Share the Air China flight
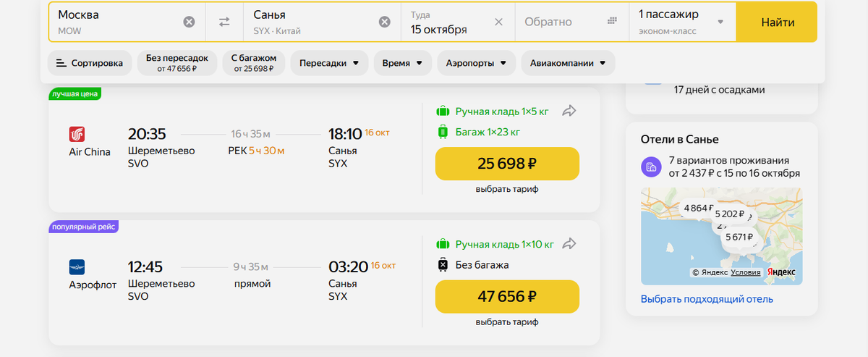868x357 pixels. (x=569, y=111)
